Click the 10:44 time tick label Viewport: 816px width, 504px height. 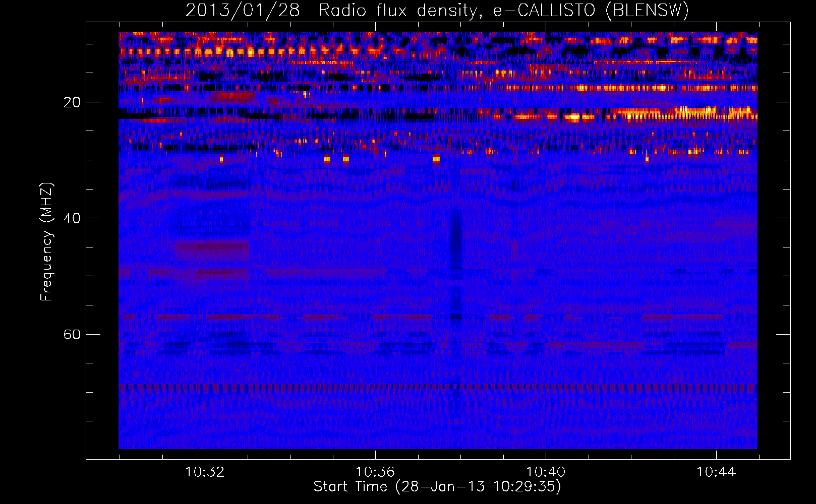716,472
